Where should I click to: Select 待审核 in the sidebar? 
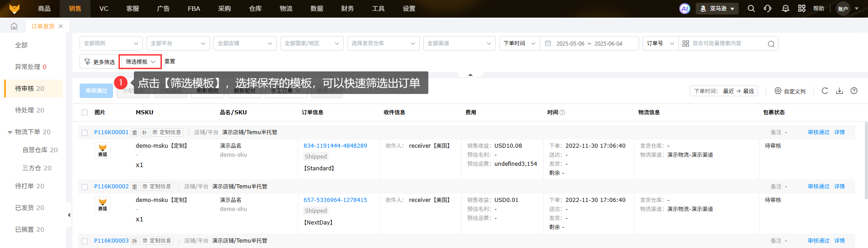pyautogui.click(x=33, y=89)
